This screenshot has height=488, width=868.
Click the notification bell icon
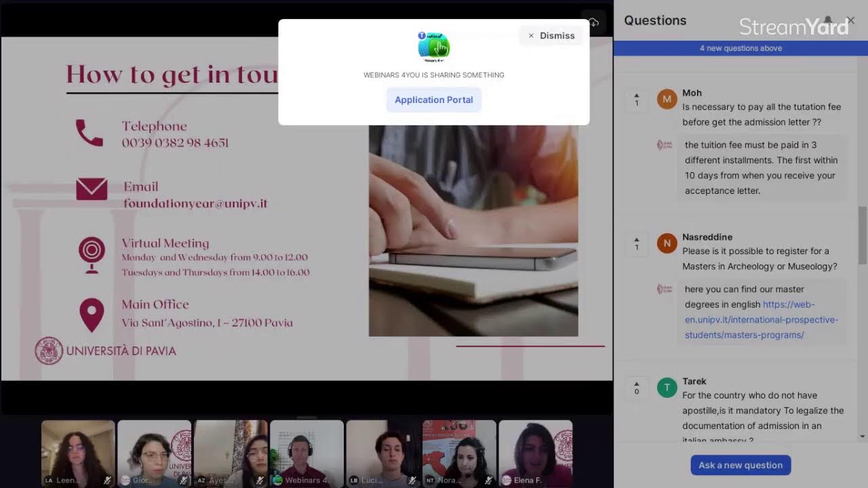coord(828,20)
